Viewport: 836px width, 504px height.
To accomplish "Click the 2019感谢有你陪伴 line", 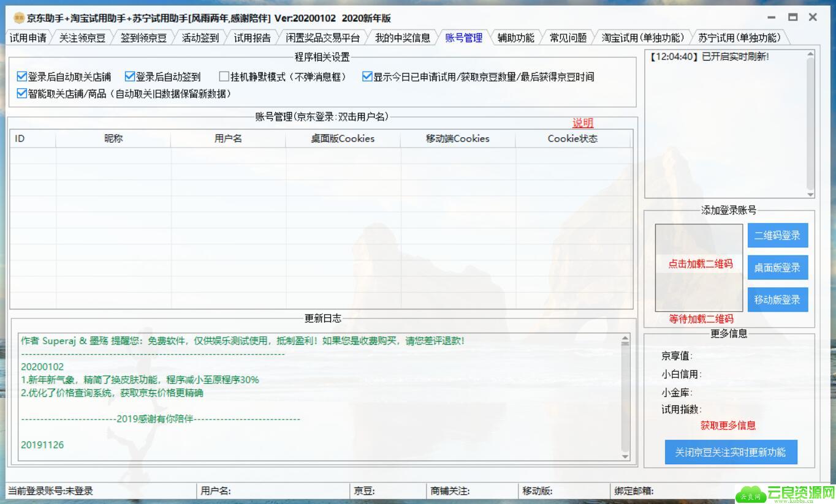I will 161,419.
